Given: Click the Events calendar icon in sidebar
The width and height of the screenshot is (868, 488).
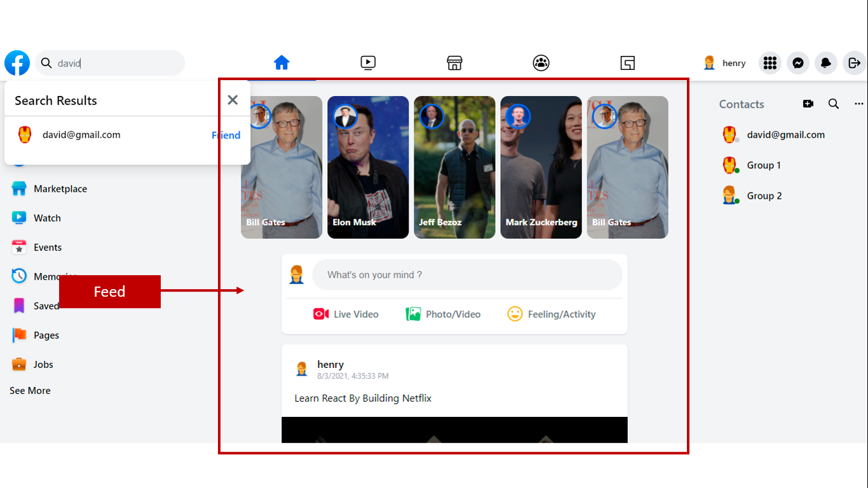Looking at the screenshot, I should [19, 247].
